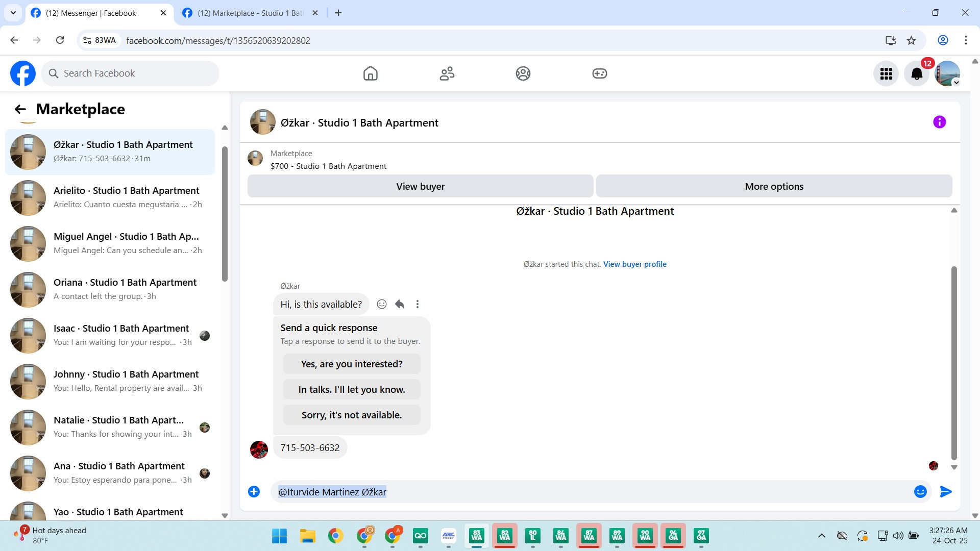Click the address bar URL

[x=218, y=41]
